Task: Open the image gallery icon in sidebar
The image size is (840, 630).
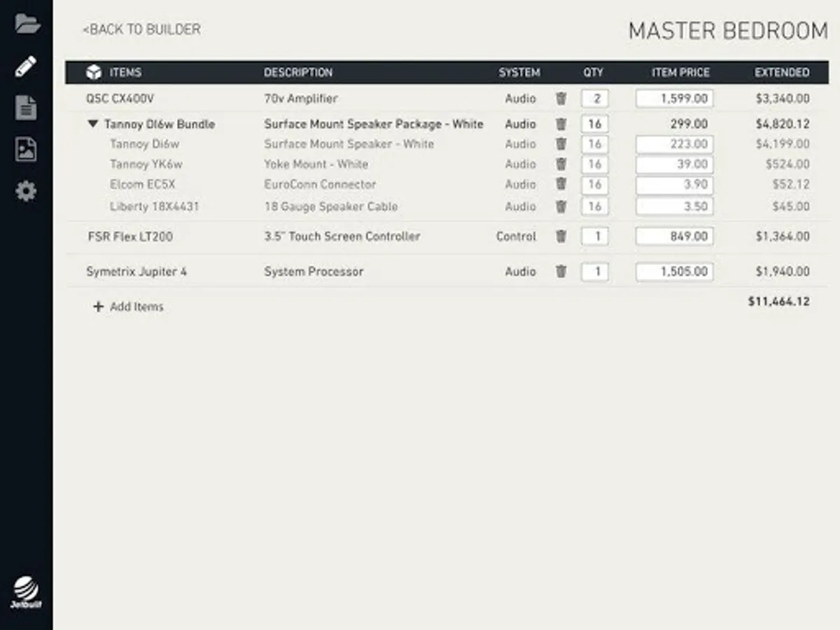Action: (x=26, y=149)
